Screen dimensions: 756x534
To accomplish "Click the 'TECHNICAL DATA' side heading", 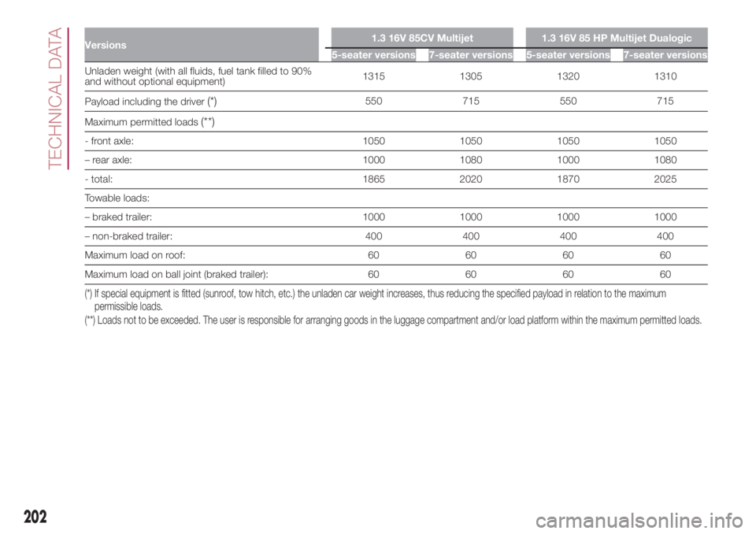I will (x=56, y=99).
